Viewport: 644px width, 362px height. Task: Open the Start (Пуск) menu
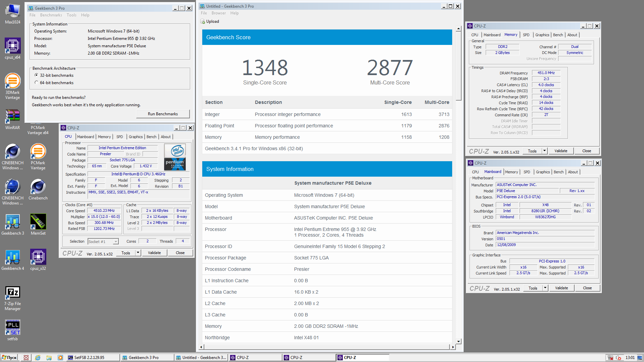(x=9, y=358)
